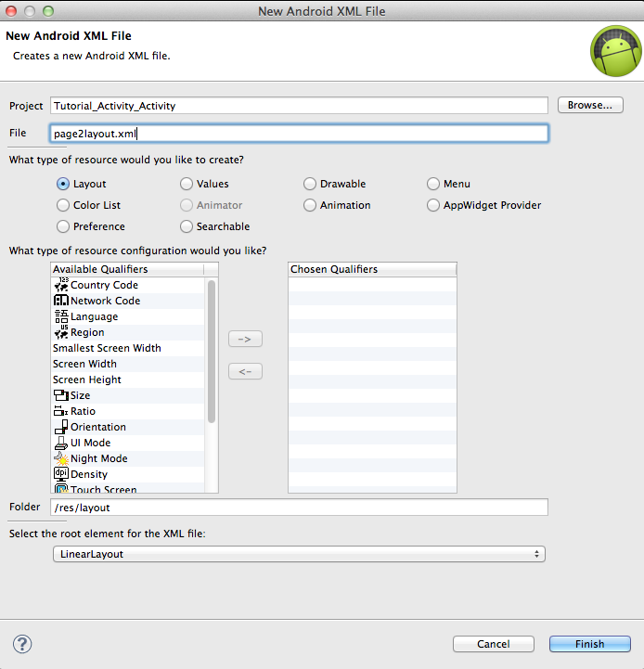Select the UI Mode label
This screenshot has height=669, width=644.
tap(91, 443)
